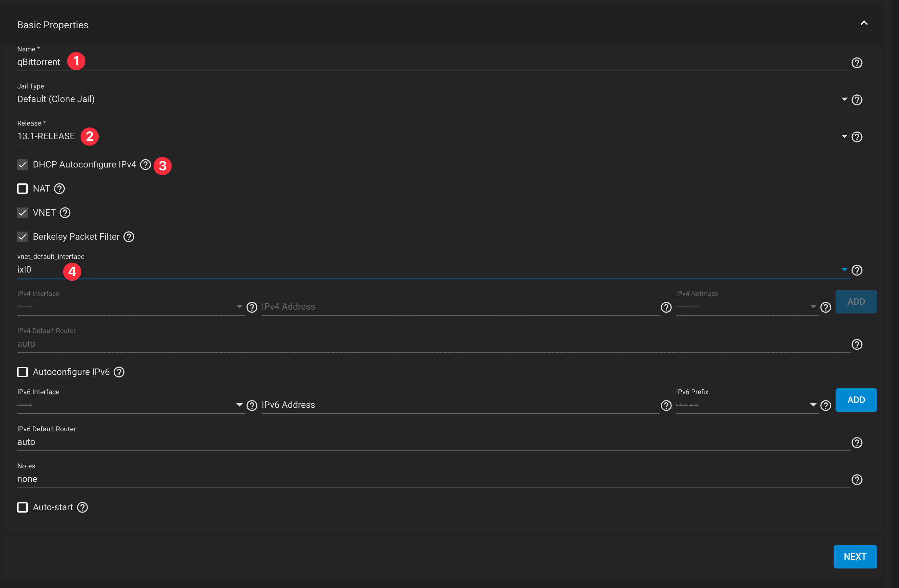Open the IPv4 Netmask dropdown
This screenshot has height=588, width=899.
point(747,307)
